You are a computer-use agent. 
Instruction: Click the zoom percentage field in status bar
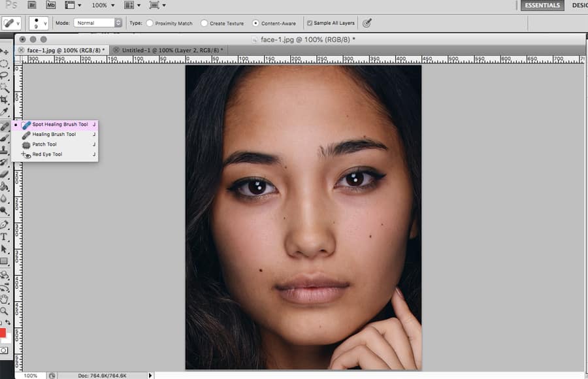(30, 376)
